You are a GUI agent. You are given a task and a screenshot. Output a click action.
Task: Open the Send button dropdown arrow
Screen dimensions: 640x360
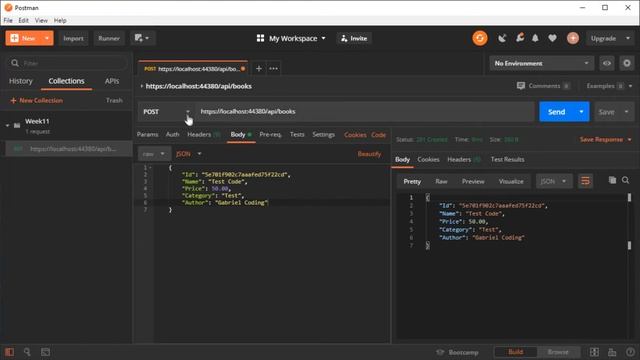pos(581,111)
